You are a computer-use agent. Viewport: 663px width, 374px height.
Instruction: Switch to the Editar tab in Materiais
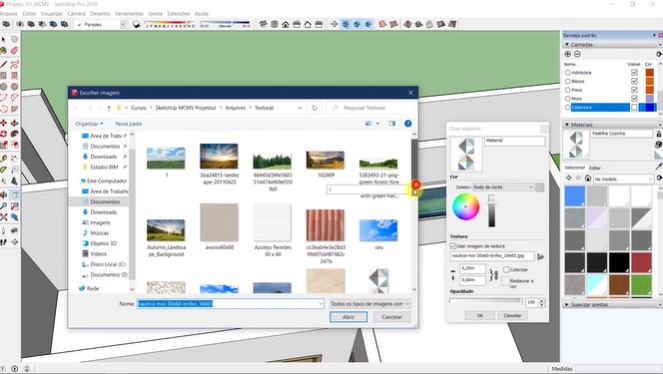click(x=595, y=168)
